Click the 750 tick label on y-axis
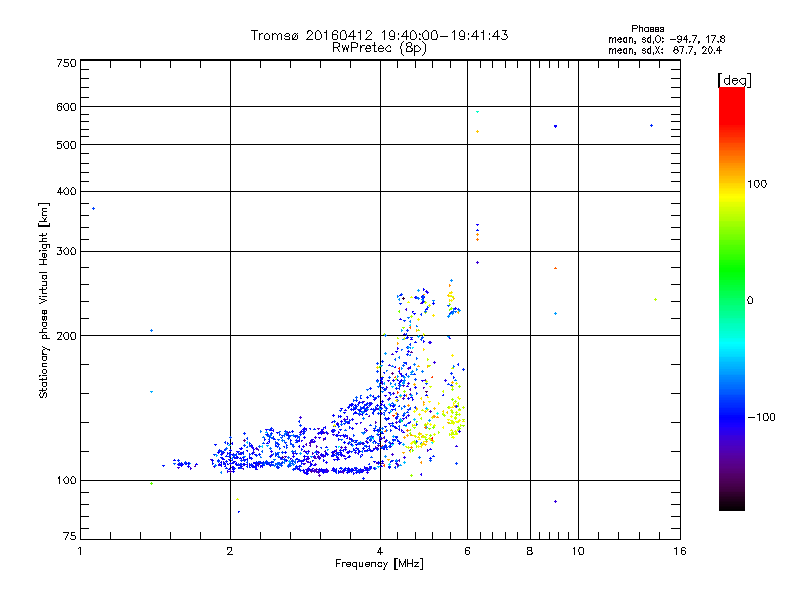Image resolution: width=800 pixels, height=600 pixels. (x=66, y=63)
